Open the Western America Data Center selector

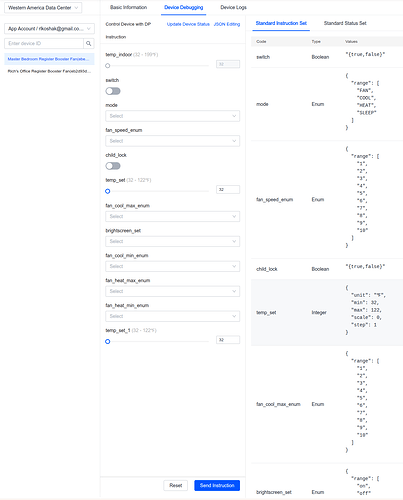(43, 8)
